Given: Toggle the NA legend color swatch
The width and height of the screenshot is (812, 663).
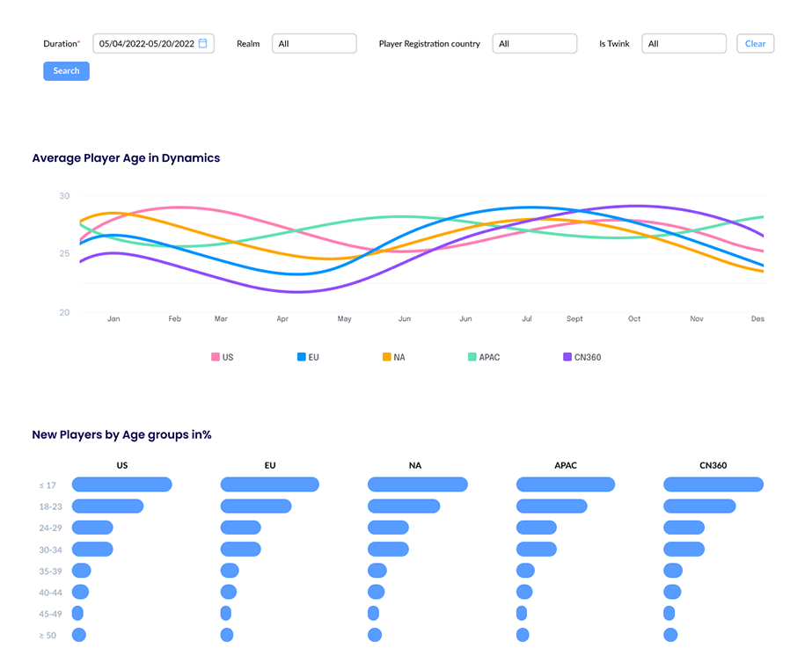Looking at the screenshot, I should coord(386,357).
